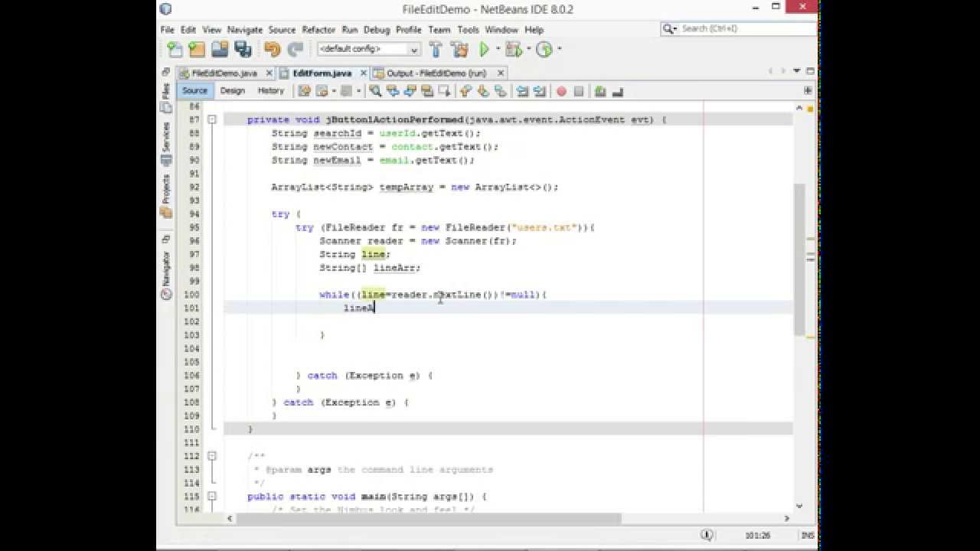This screenshot has height=551, width=980.
Task: Collapse jButton1ActionPerformed method fold
Action: point(212,119)
